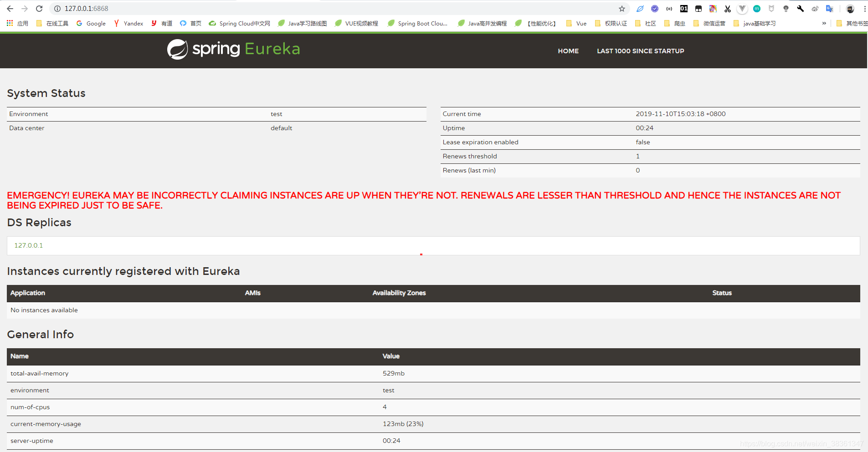Click the Lease expiration enabled value false

tap(643, 142)
